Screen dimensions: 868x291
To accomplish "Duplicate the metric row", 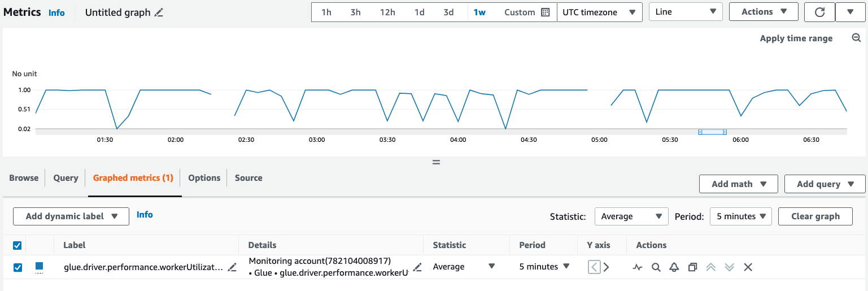I will pos(692,267).
